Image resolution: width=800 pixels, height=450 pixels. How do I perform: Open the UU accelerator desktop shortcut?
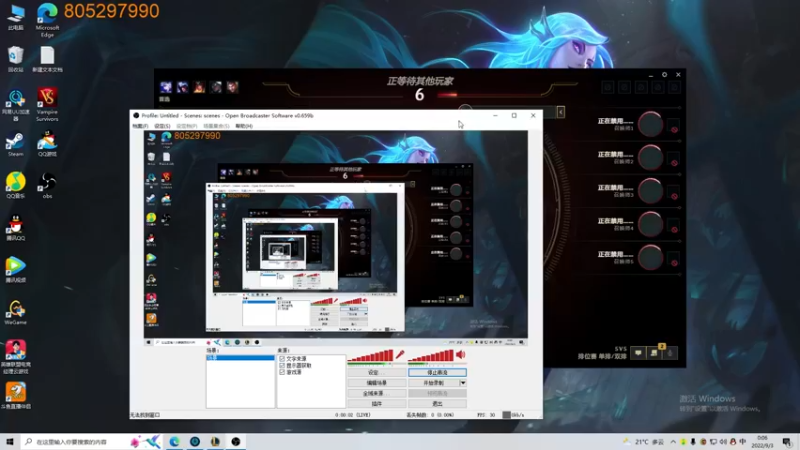click(x=16, y=105)
